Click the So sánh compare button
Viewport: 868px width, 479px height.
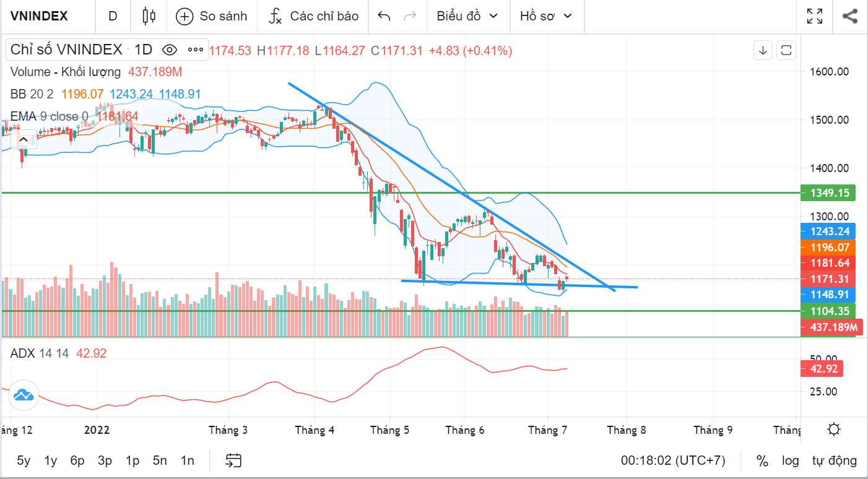click(212, 16)
